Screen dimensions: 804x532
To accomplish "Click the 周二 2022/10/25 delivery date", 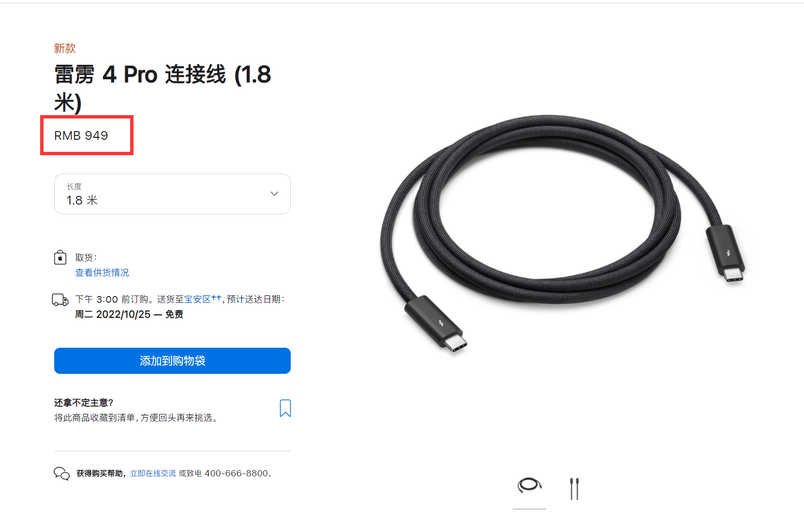I will [113, 314].
